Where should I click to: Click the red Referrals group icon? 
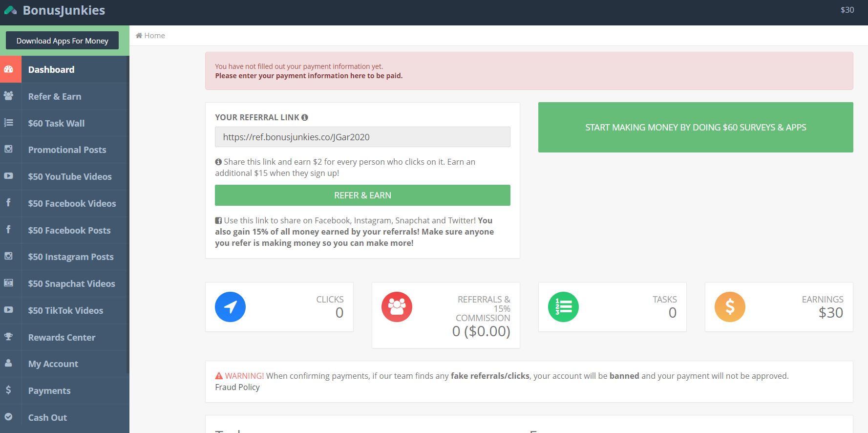[397, 307]
